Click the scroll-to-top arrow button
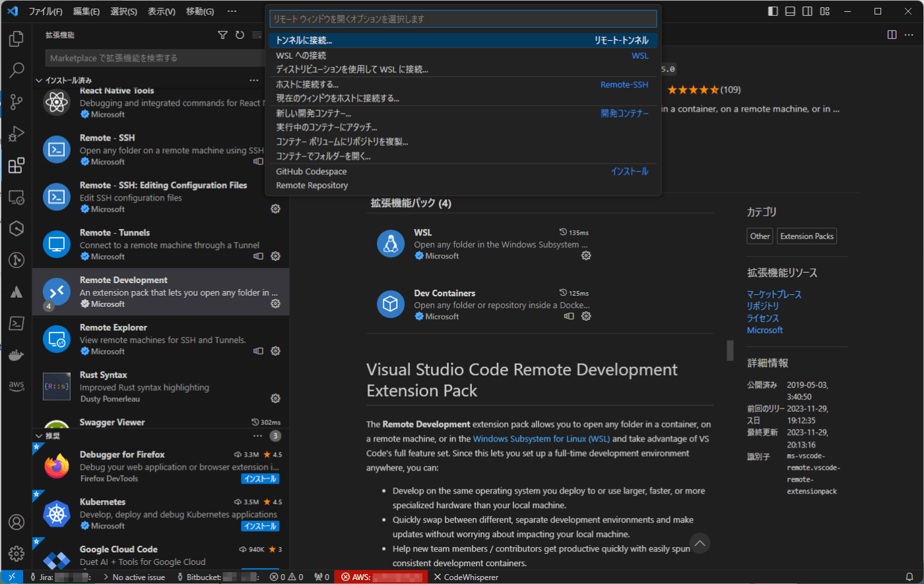Image resolution: width=924 pixels, height=584 pixels. (x=700, y=543)
